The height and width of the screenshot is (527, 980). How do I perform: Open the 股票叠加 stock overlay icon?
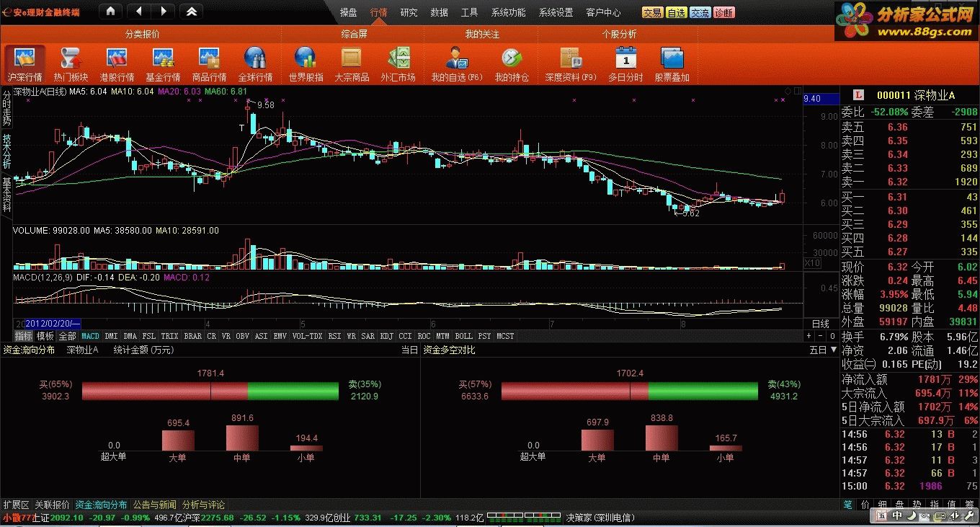(672, 64)
